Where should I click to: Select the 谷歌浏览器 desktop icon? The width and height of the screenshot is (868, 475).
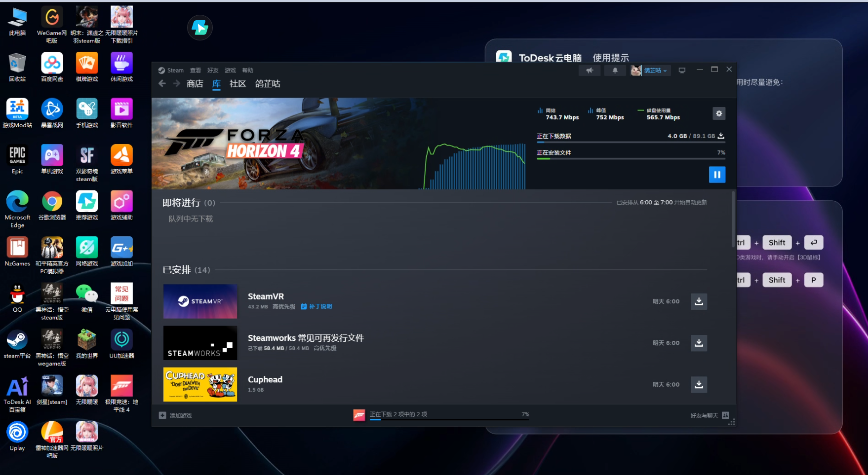coord(52,206)
